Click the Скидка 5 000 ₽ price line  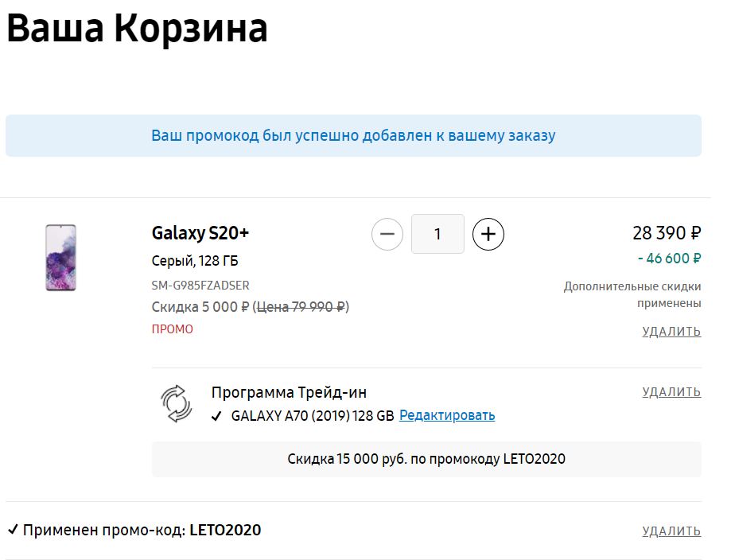point(251,307)
